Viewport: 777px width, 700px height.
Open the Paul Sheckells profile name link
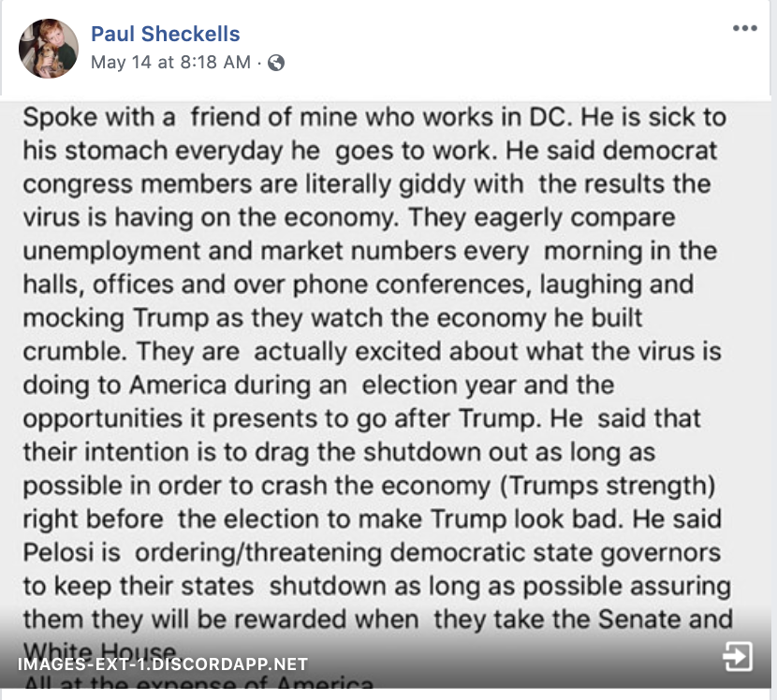(165, 35)
